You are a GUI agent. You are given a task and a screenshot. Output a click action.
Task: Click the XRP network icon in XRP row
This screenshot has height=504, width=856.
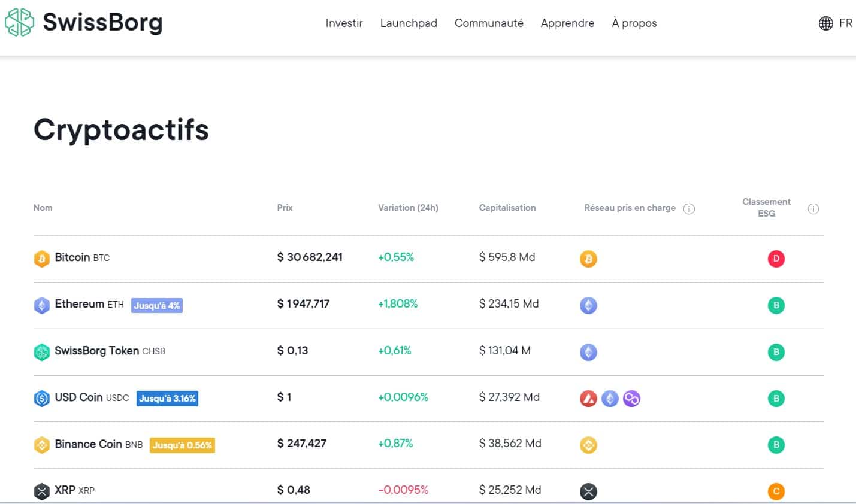(x=588, y=491)
